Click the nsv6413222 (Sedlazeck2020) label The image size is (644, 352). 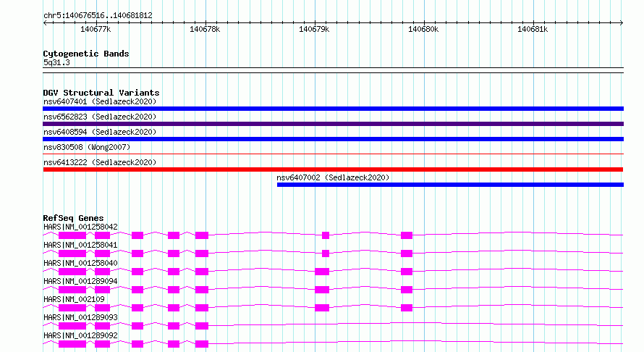click(100, 162)
